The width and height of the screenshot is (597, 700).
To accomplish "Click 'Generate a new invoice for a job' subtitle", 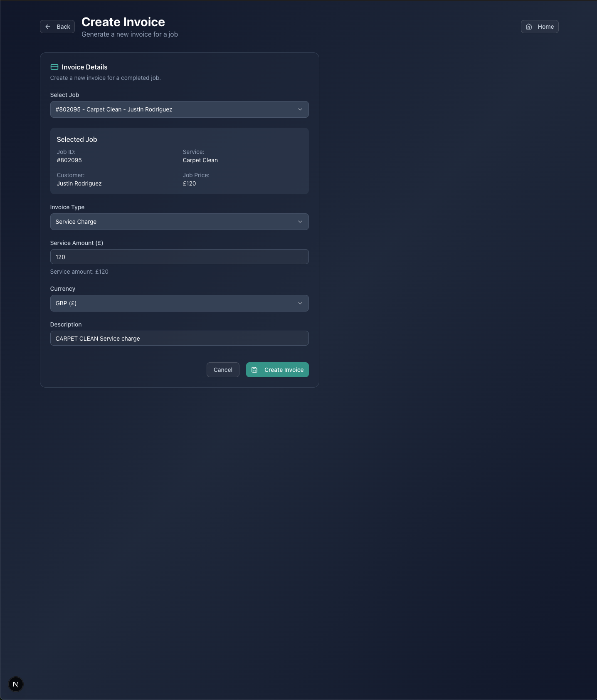I will pyautogui.click(x=130, y=34).
